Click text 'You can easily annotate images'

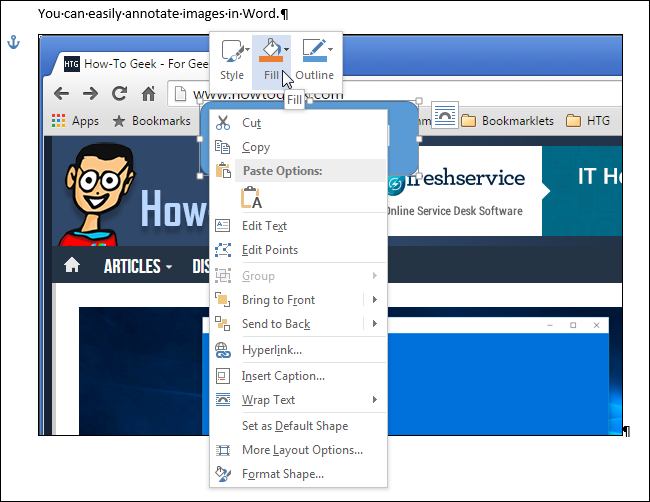[x=131, y=14]
